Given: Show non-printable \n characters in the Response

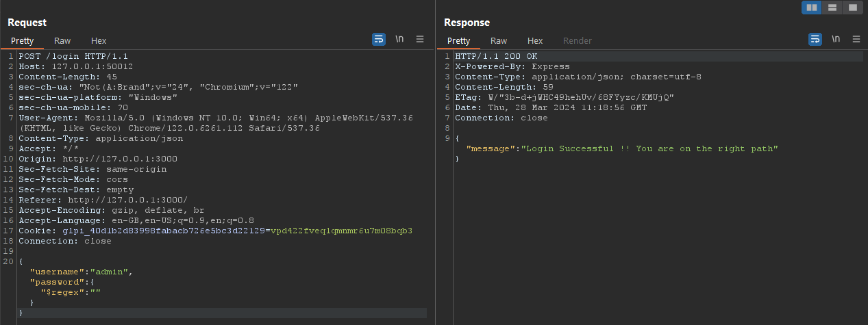Looking at the screenshot, I should 836,40.
